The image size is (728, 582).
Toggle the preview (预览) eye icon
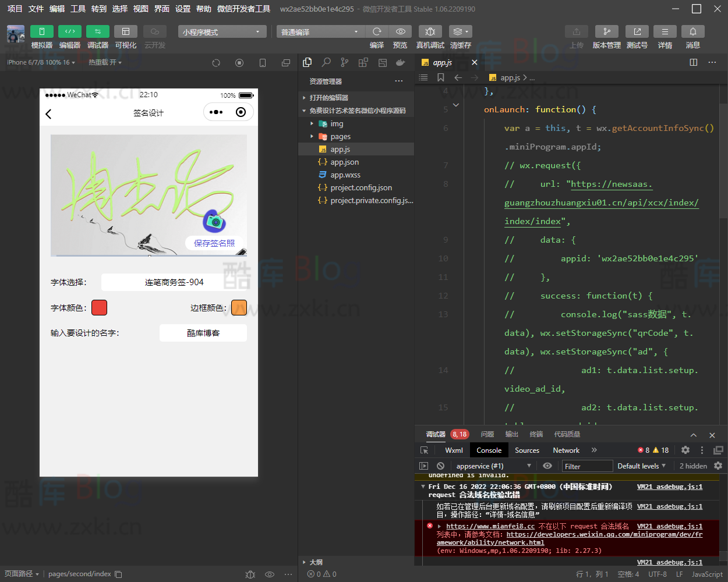(x=400, y=31)
